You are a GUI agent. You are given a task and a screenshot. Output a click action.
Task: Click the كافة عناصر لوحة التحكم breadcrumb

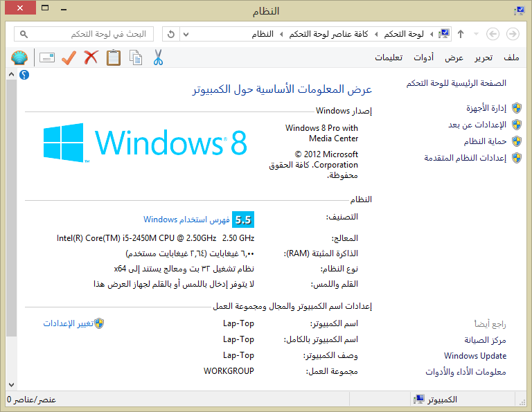pos(328,34)
